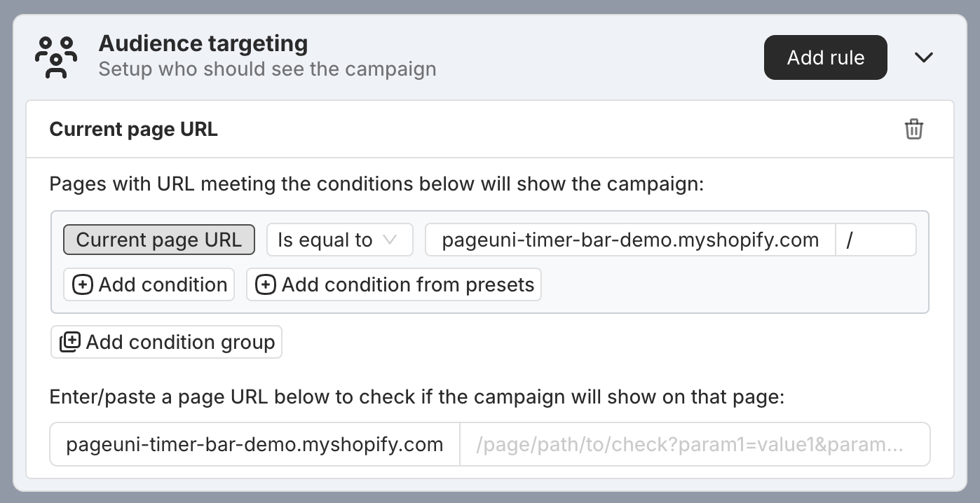Click the Audience targeting heading
Viewport: 980px width, 503px height.
203,43
